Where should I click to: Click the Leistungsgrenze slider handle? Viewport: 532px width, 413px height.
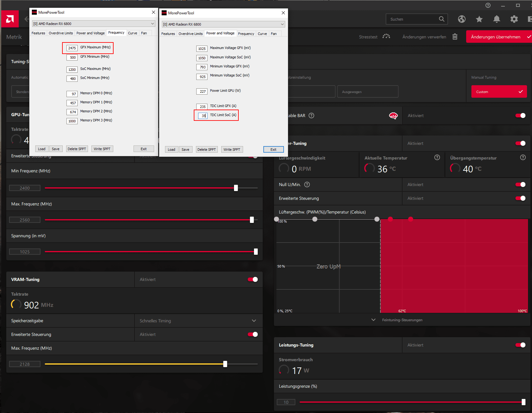523,402
